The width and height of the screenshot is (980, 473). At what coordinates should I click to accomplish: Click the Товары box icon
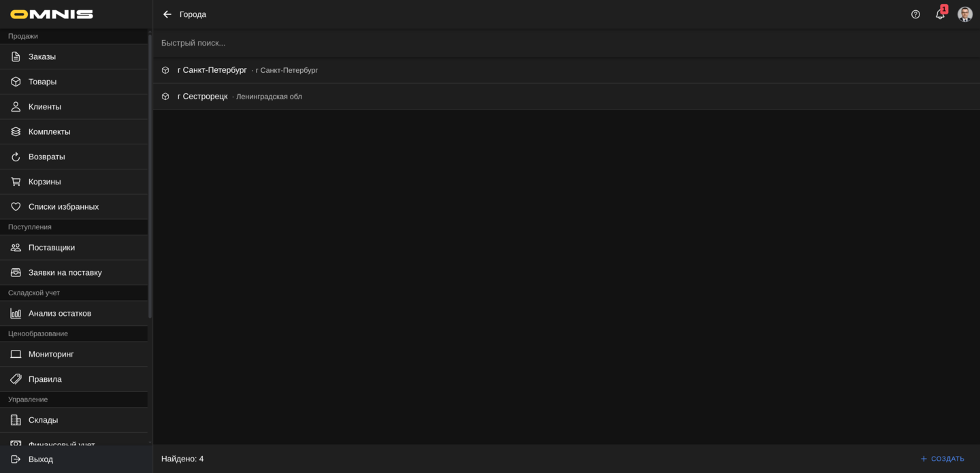(x=16, y=82)
